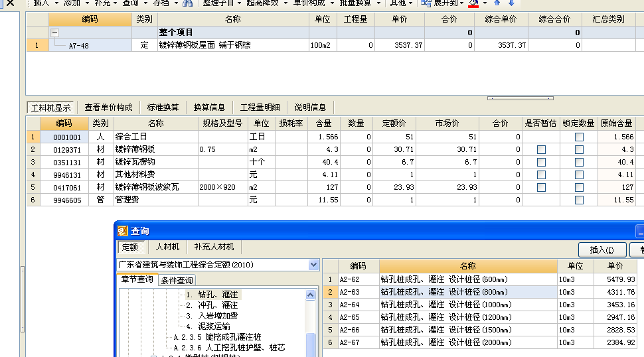The height and width of the screenshot is (357, 644).
Task: Open the 存档 toolbar dropdown arrow
Action: (x=176, y=3)
